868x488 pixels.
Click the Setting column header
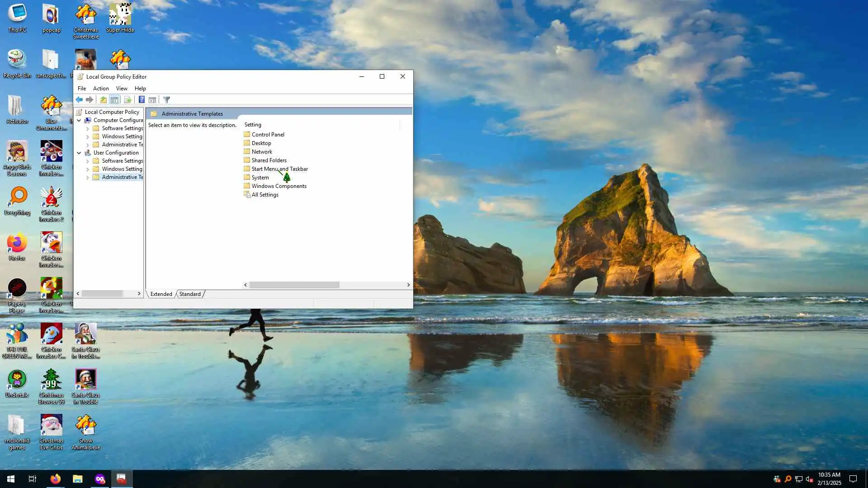pyautogui.click(x=253, y=125)
